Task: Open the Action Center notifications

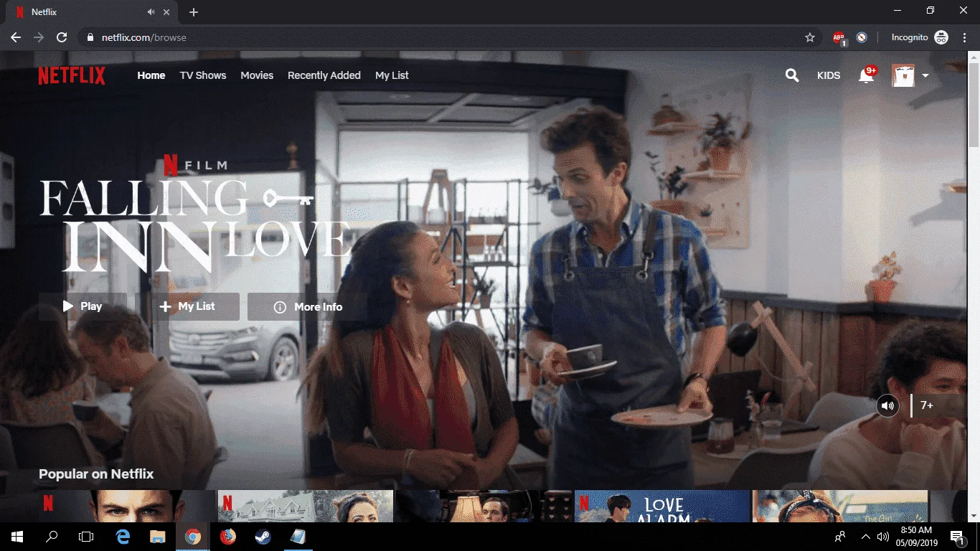Action: click(957, 537)
